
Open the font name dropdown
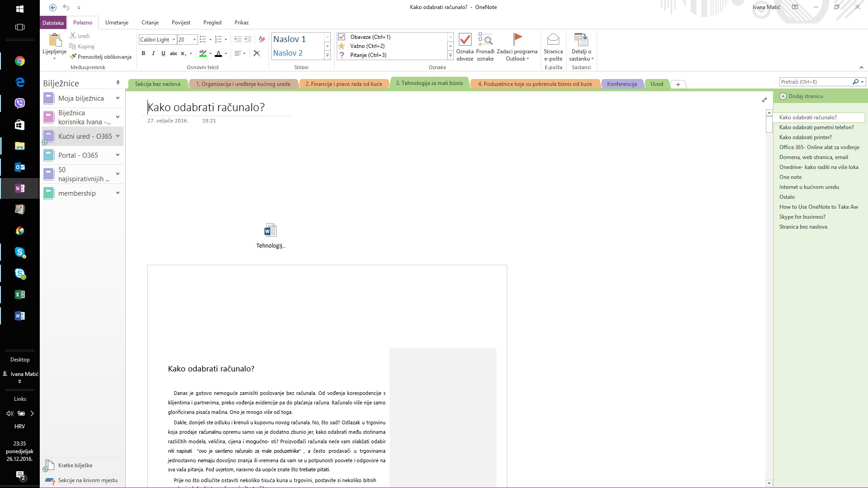(x=174, y=40)
